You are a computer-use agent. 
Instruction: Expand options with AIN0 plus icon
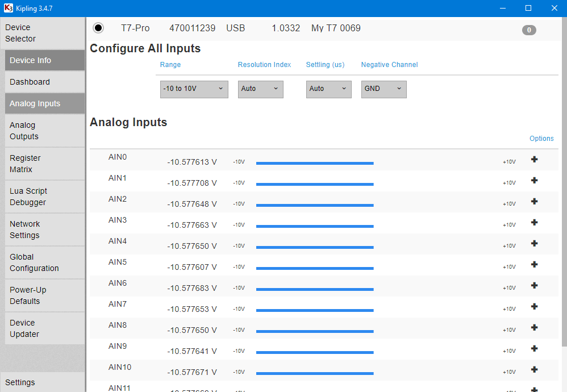(534, 160)
